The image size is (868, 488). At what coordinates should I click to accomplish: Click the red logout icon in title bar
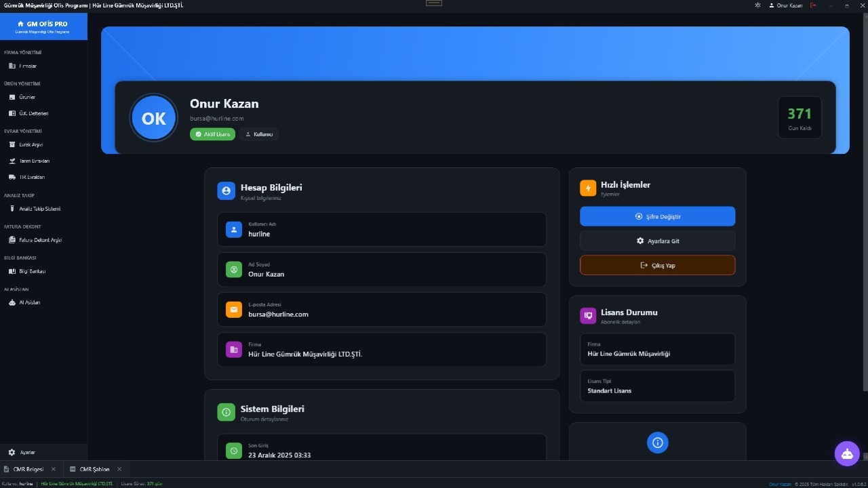(x=813, y=5)
